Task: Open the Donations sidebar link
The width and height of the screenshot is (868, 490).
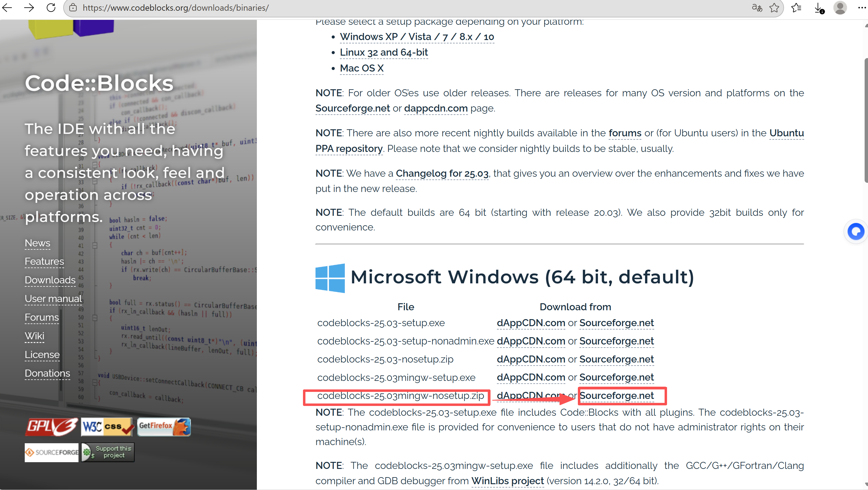Action: tap(48, 373)
